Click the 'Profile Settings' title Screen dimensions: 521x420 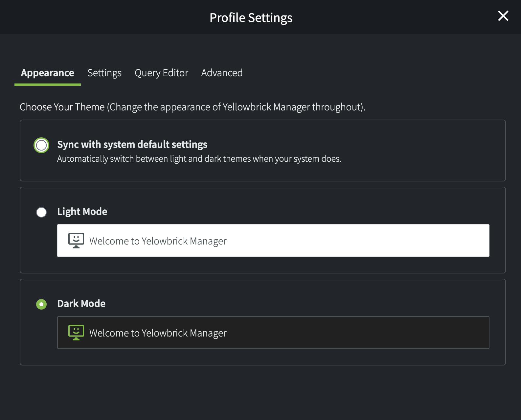(251, 18)
